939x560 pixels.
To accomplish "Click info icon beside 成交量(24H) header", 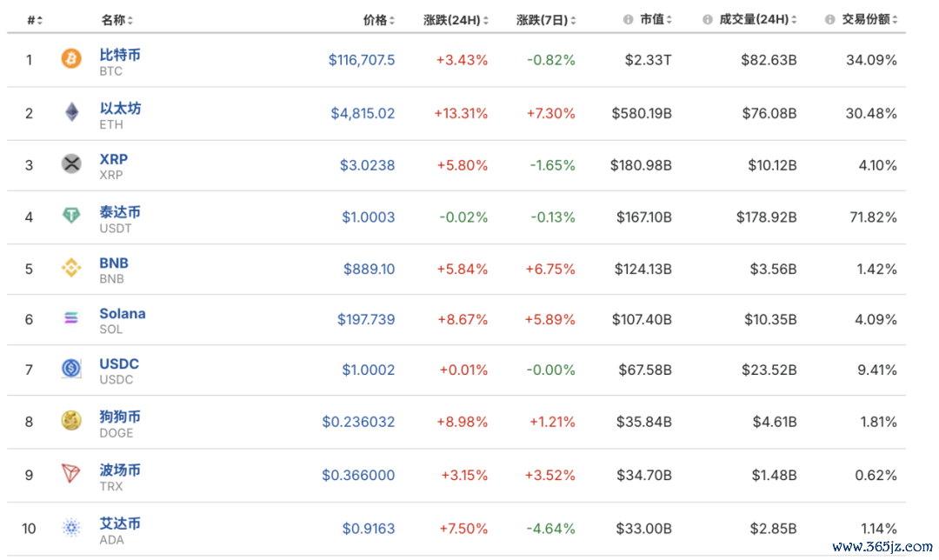I will 707,20.
